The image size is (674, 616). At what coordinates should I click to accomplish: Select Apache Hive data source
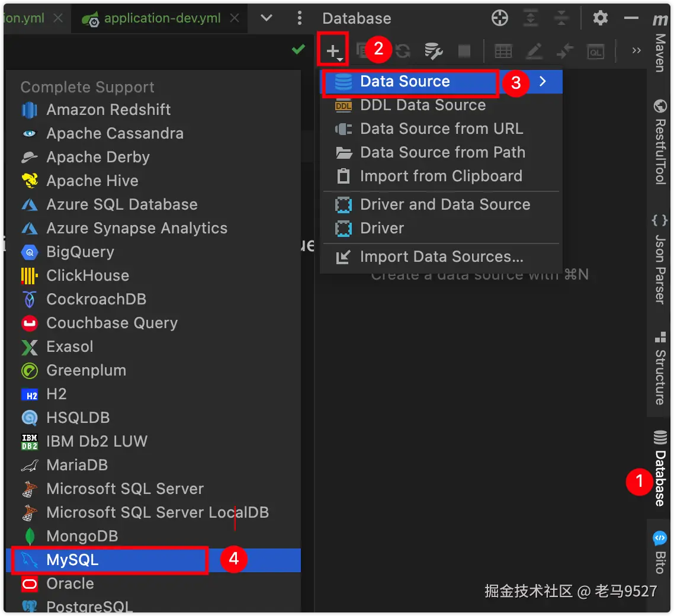(153, 181)
